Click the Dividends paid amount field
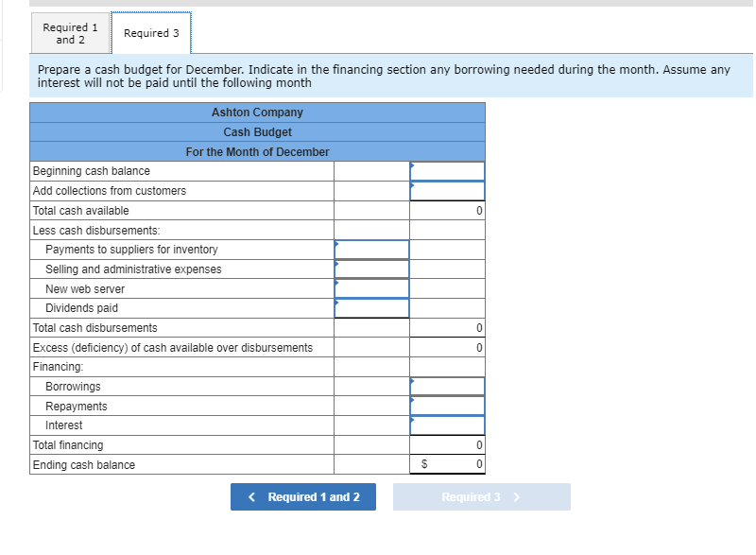The image size is (756, 555). [371, 308]
